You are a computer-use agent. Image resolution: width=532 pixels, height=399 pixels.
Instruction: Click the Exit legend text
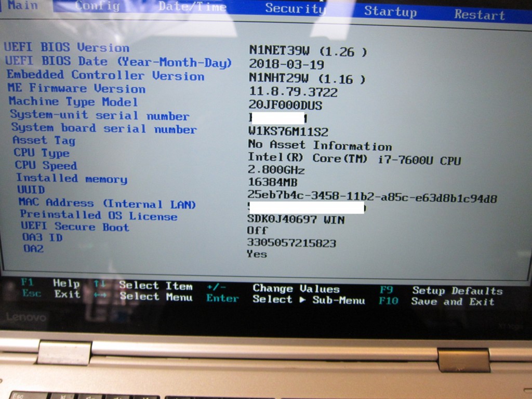click(68, 294)
